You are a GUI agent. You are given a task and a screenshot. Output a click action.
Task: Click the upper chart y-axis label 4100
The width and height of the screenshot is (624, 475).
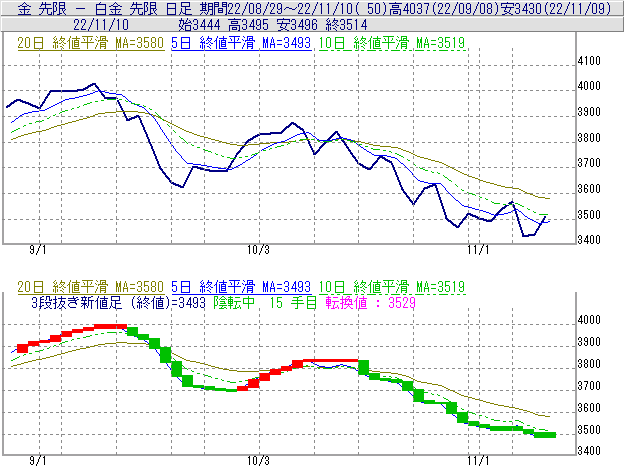click(589, 61)
